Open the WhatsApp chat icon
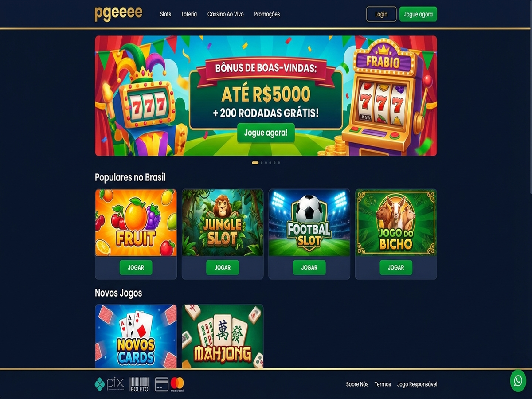 pyautogui.click(x=518, y=380)
